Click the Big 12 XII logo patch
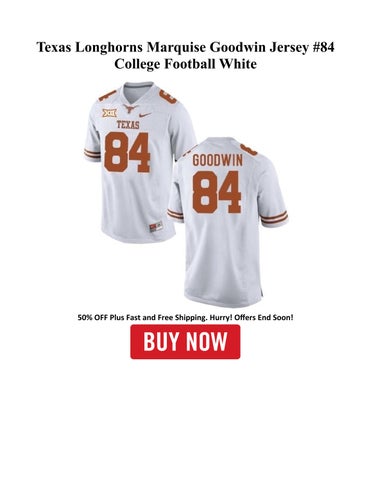The width and height of the screenshot is (371, 480). point(109,113)
